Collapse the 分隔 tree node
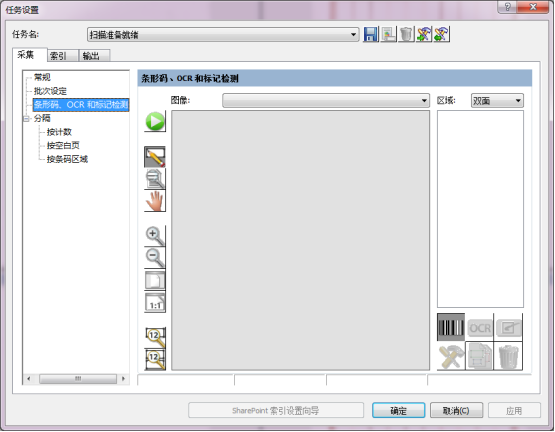The width and height of the screenshot is (555, 432). [x=26, y=119]
